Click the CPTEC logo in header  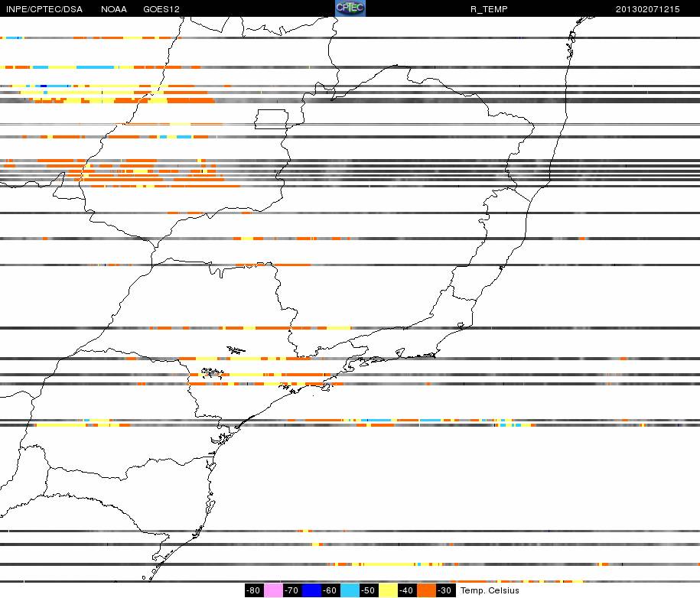pyautogui.click(x=350, y=8)
